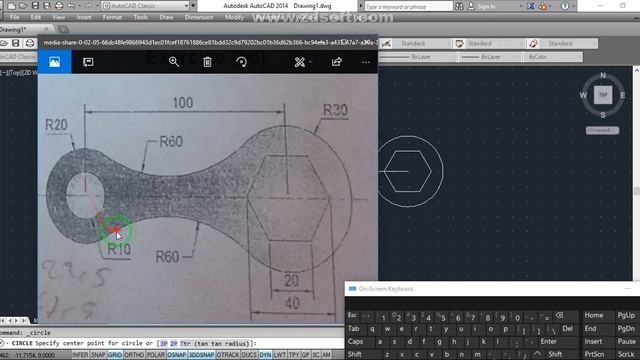Open the Autodesk Exchange Apps icon
This screenshot has width=640, height=360.
coord(531,7)
